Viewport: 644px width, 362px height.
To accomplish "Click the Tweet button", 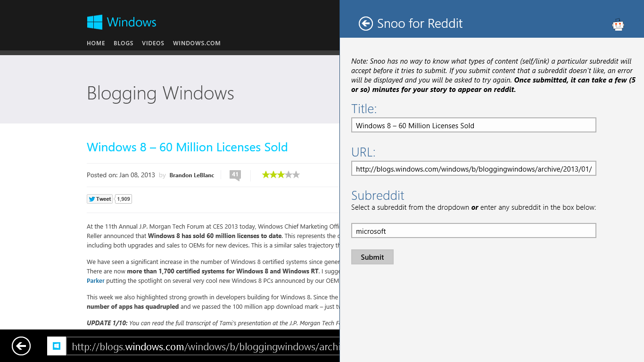I will pyautogui.click(x=100, y=199).
